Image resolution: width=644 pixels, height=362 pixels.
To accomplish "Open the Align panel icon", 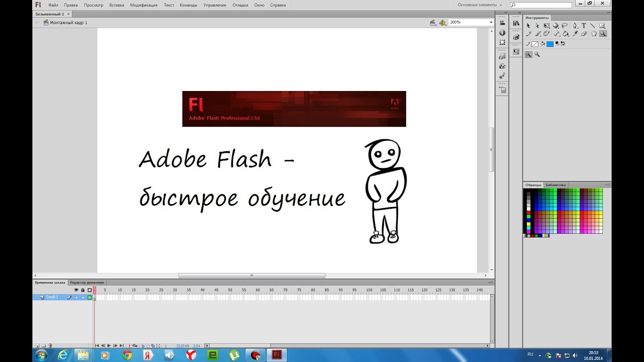I will (503, 23).
